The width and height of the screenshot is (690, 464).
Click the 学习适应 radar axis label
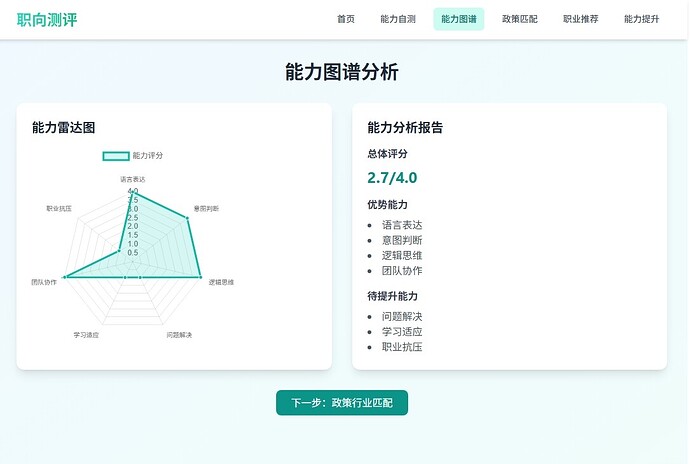[x=86, y=335]
